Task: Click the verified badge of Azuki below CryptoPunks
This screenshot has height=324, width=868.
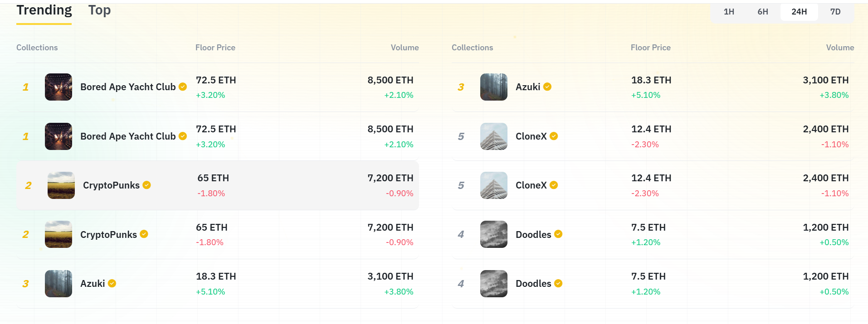Action: [x=112, y=283]
